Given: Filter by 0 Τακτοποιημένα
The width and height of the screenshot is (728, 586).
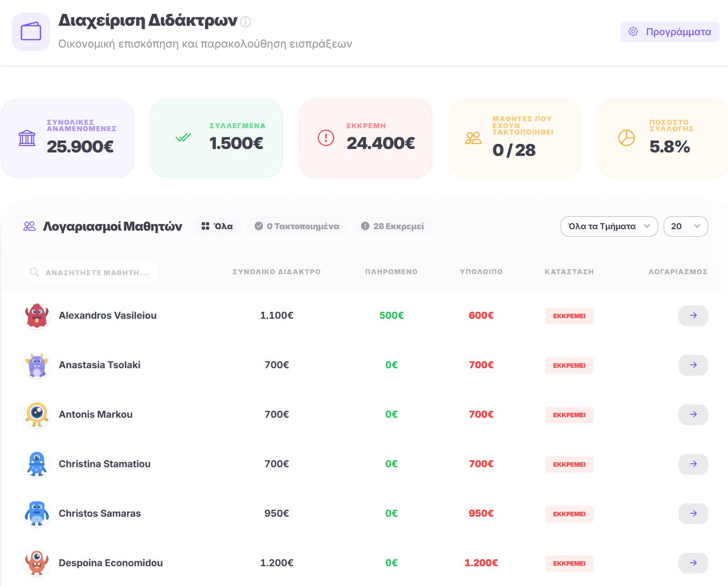Looking at the screenshot, I should tap(297, 226).
